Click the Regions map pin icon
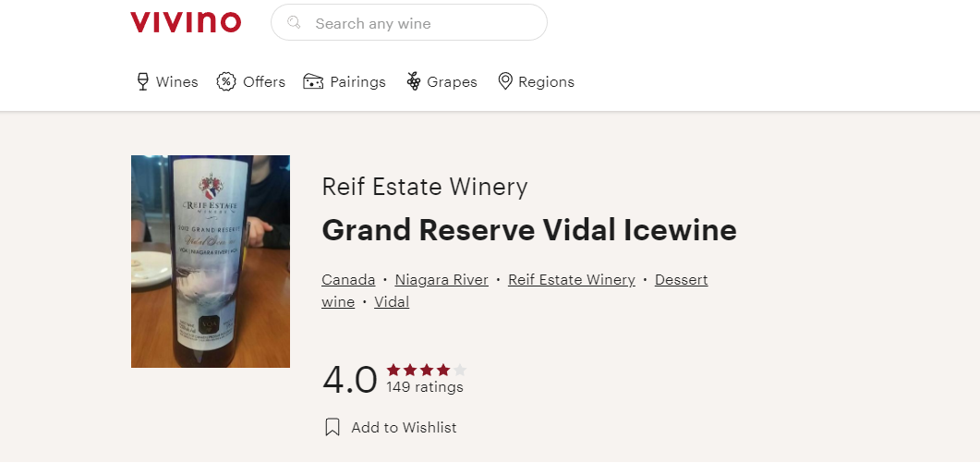This screenshot has width=980, height=463. click(x=505, y=81)
